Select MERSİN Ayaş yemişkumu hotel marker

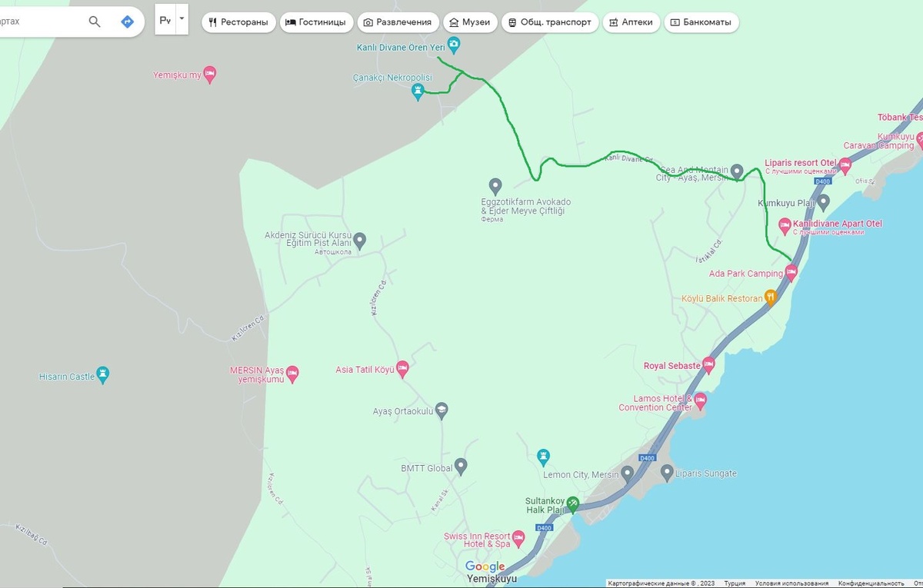point(292,374)
